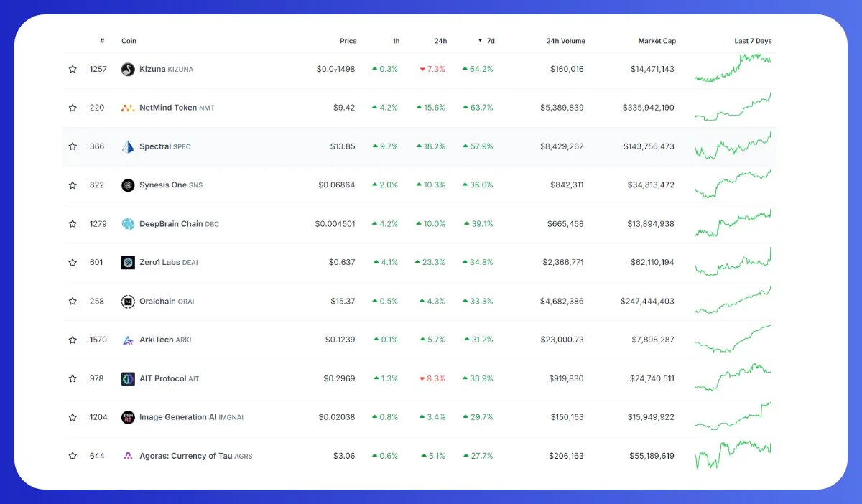Open Image Generation AI sparkline chart
Image resolution: width=862 pixels, height=504 pixels.
point(733,416)
